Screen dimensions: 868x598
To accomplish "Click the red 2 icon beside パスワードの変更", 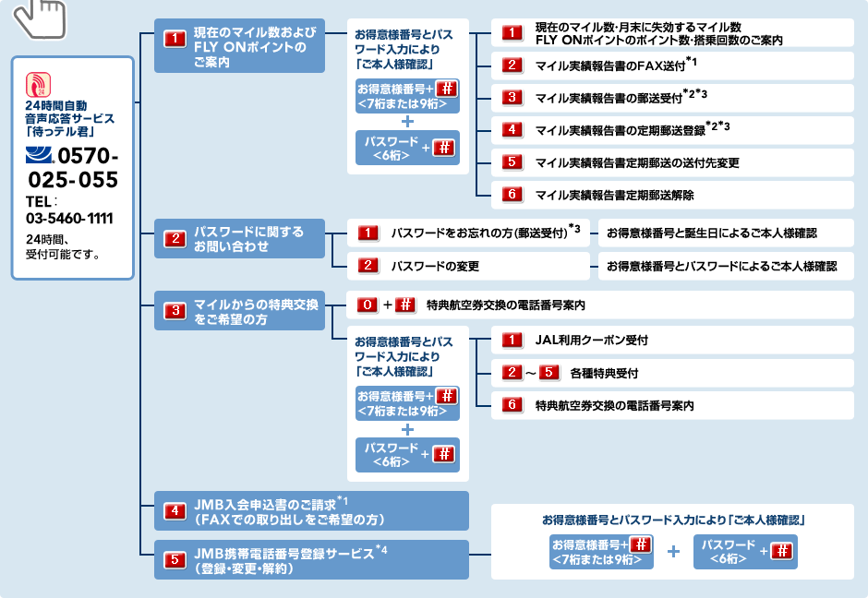I will tap(368, 266).
